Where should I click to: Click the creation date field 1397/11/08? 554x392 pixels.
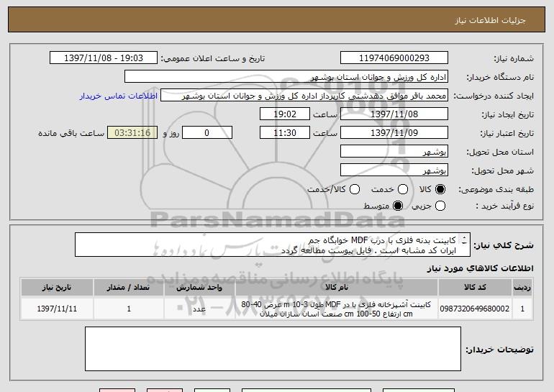point(394,114)
